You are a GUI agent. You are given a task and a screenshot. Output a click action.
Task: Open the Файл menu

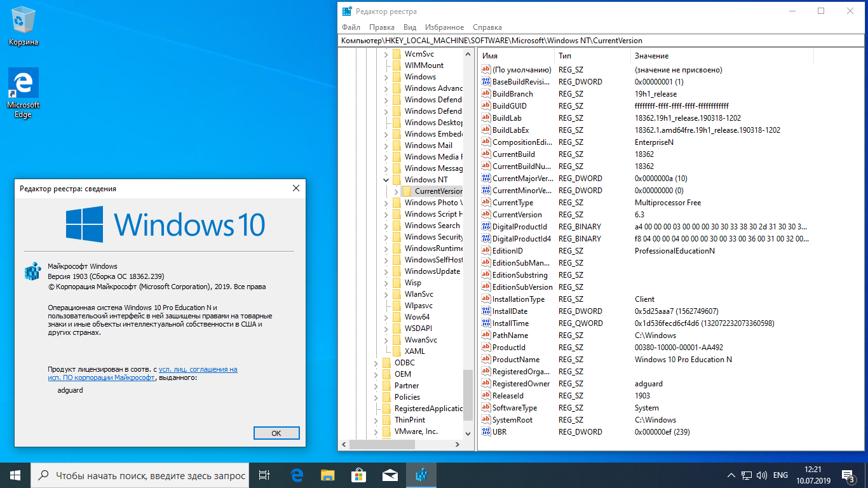pyautogui.click(x=351, y=27)
